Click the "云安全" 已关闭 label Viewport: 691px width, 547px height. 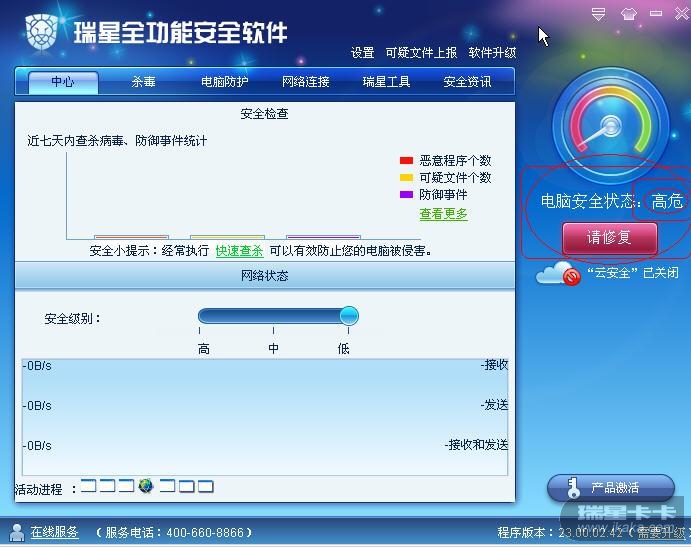pyautogui.click(x=633, y=273)
